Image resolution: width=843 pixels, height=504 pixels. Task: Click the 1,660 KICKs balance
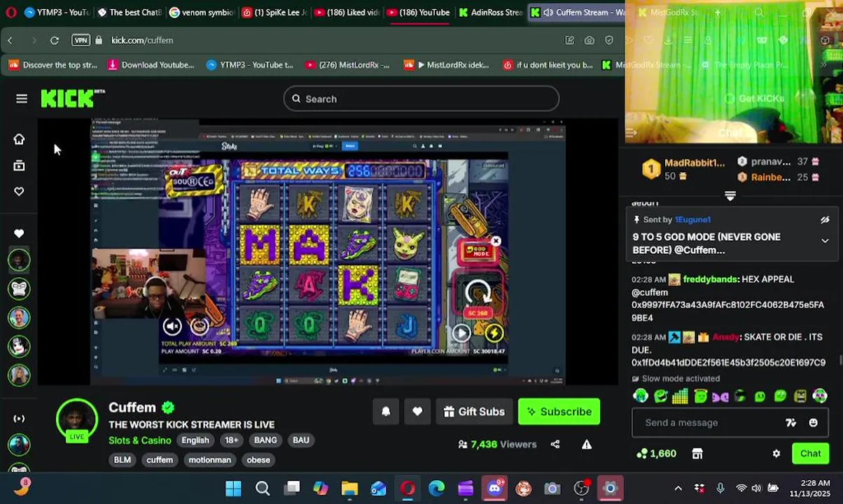656,454
